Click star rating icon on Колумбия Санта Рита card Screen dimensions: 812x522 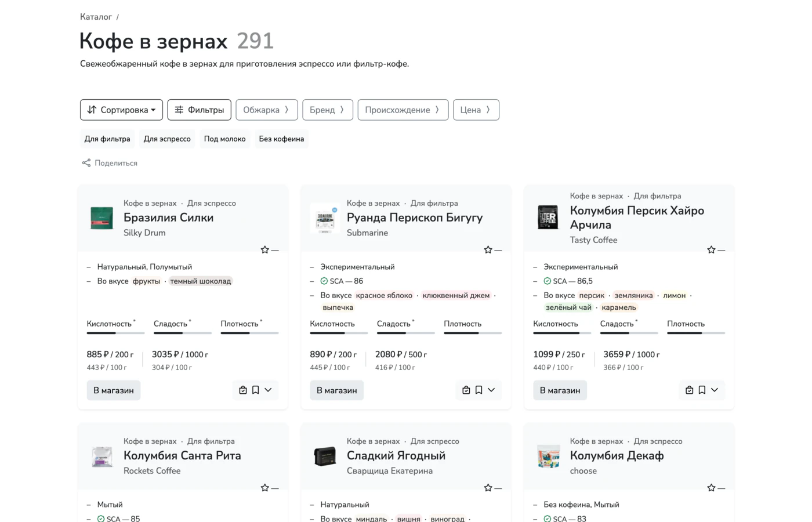pos(265,488)
